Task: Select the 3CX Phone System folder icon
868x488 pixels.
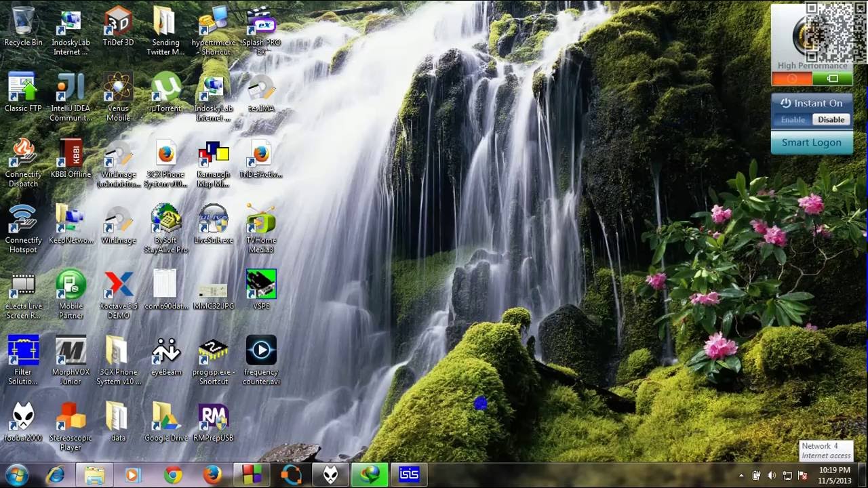Action: pyautogui.click(x=118, y=361)
